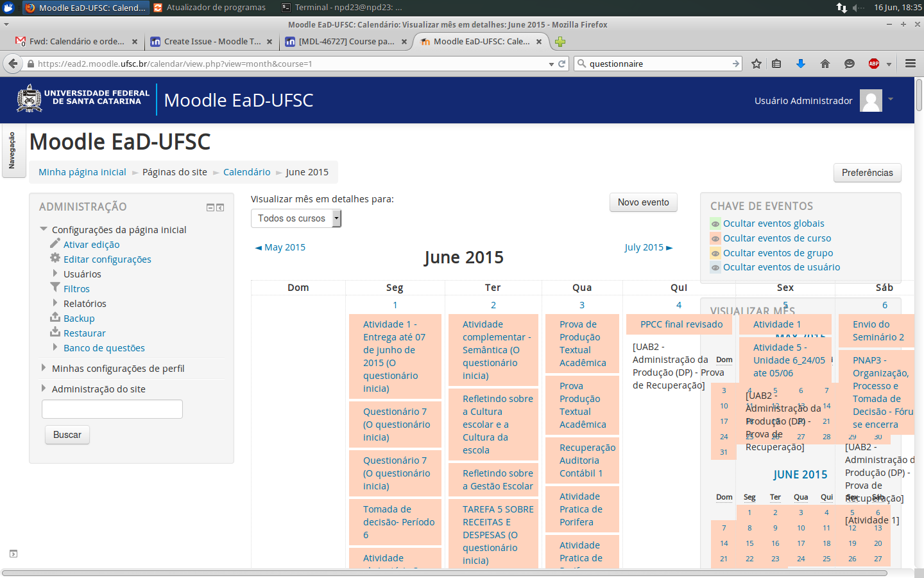The image size is (924, 578).
Task: Toggle visibility of course events
Action: tap(715, 238)
